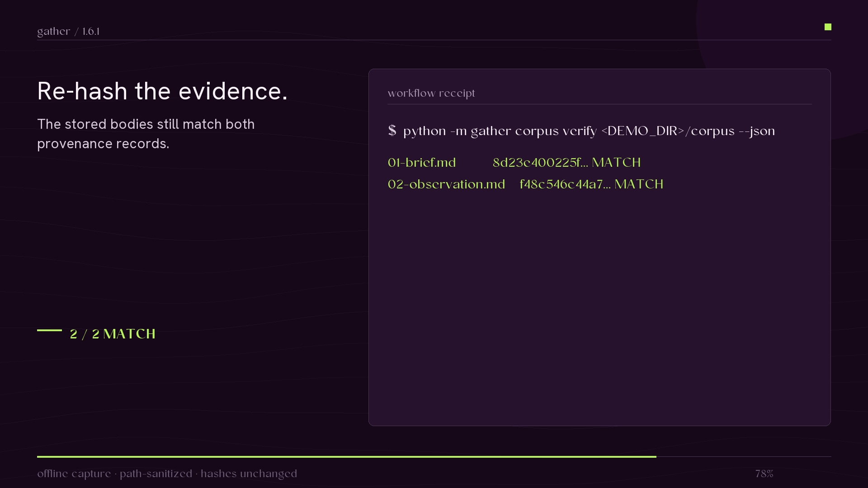This screenshot has height=488, width=868.
Task: Click the offline capture footer note
Action: point(167,474)
